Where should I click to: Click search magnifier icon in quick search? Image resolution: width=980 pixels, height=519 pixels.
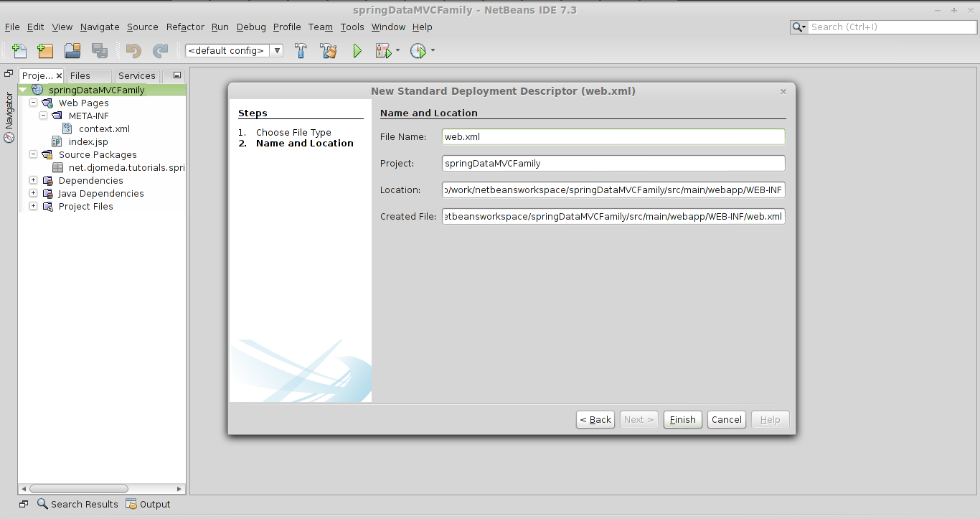click(798, 27)
